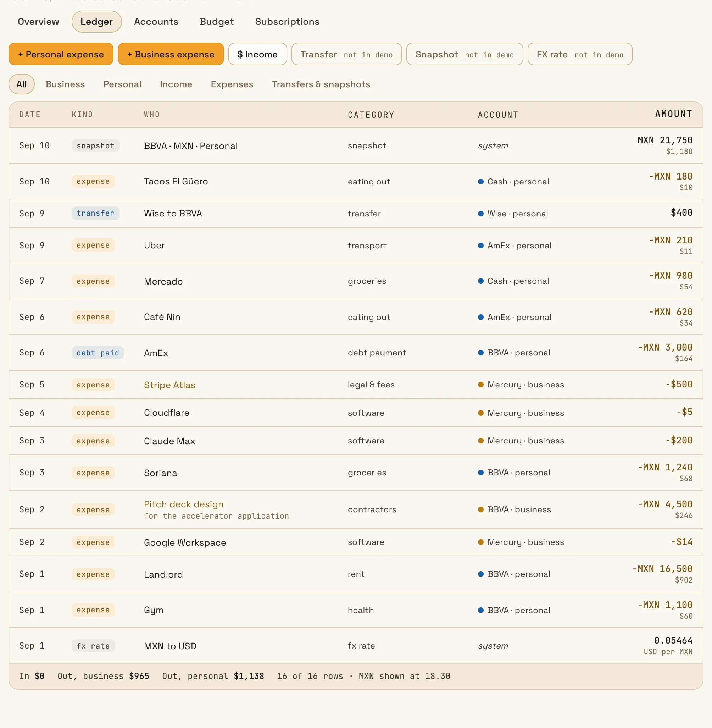
Task: Filter ledger by Personal
Action: pyautogui.click(x=122, y=84)
